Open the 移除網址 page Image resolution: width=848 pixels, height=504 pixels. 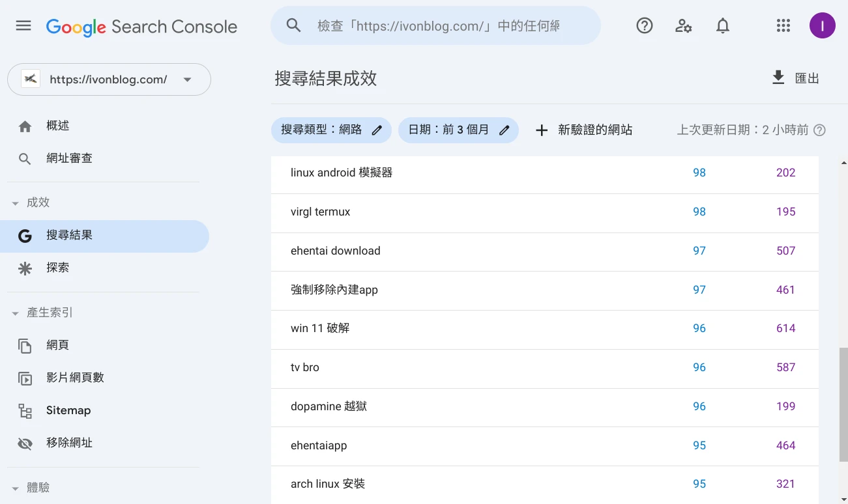[x=69, y=443]
